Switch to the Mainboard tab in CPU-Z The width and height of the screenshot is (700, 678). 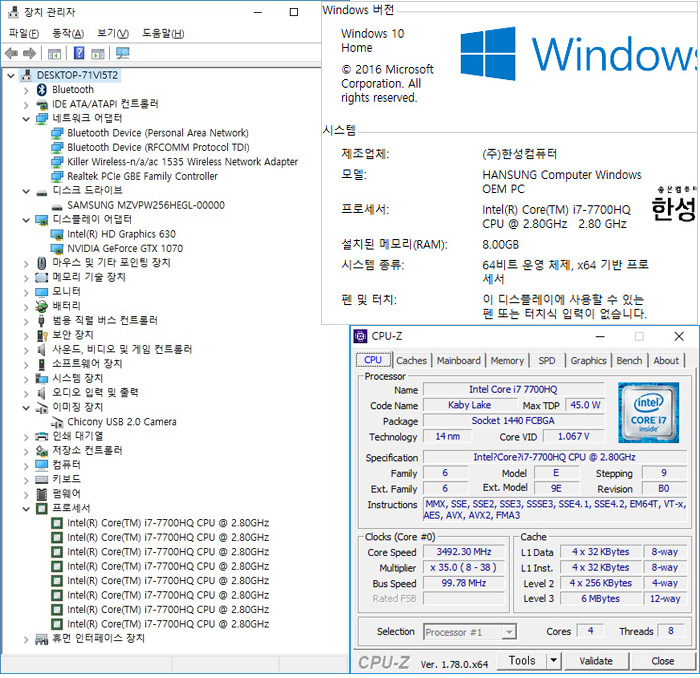459,361
